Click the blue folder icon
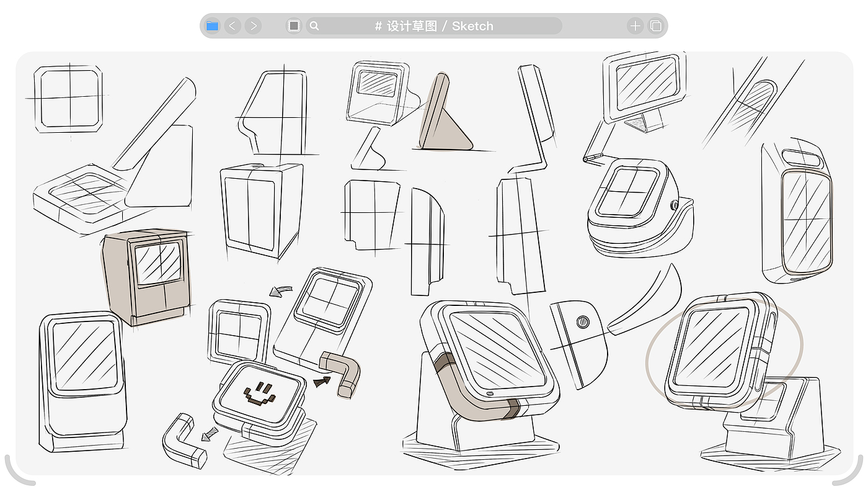The height and width of the screenshot is (489, 868). pos(213,26)
